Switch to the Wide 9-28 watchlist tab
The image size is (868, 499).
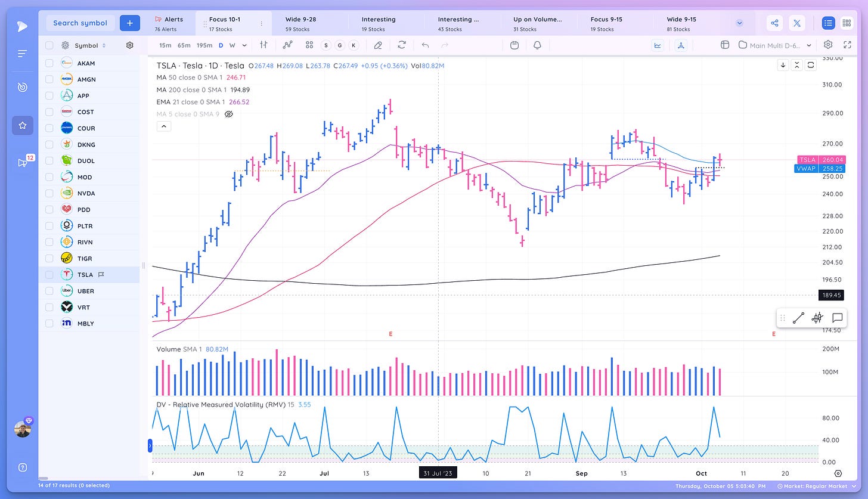tap(309, 23)
